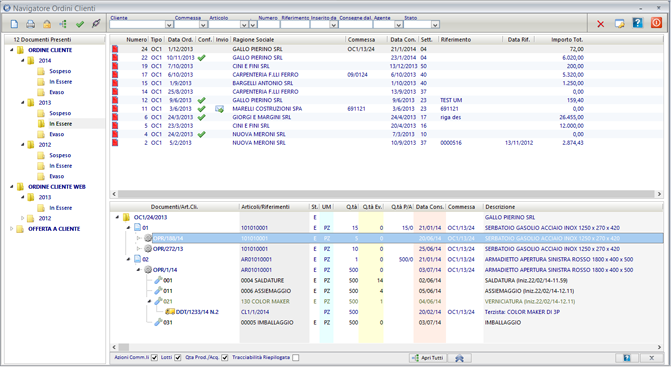Open the Agente filter dropdown
This screenshot has width=671, height=367.
coord(398,25)
